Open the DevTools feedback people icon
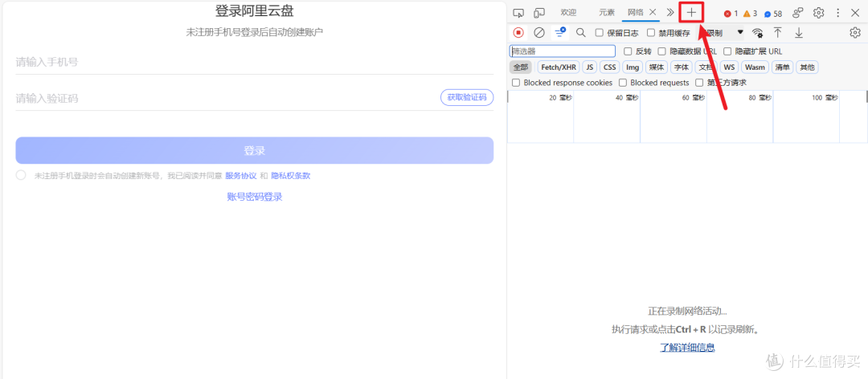The image size is (868, 379). pyautogui.click(x=798, y=13)
